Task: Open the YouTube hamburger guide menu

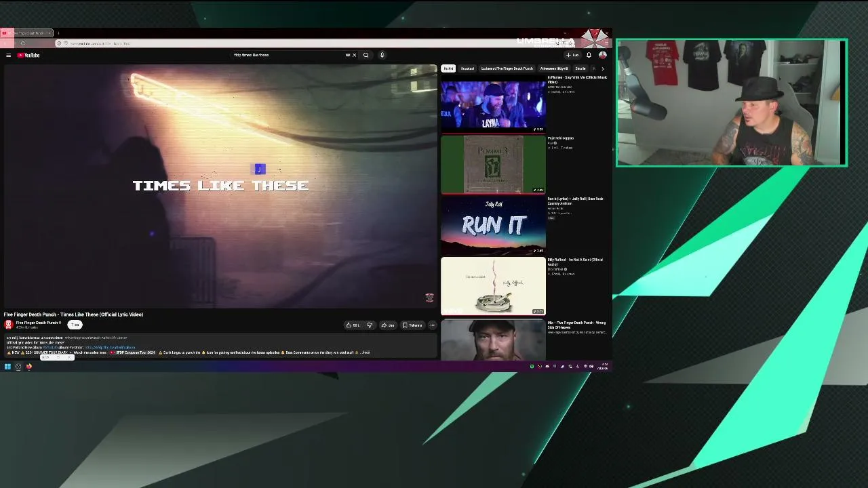Action: [x=8, y=56]
